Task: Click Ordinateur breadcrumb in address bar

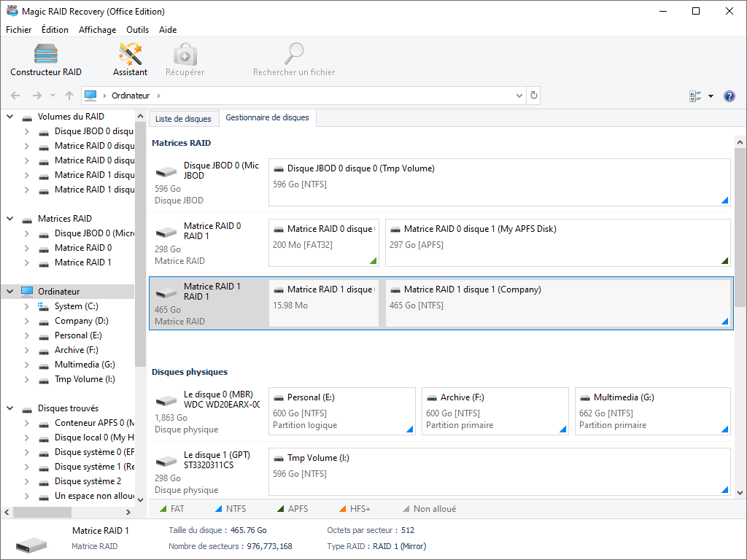Action: tap(131, 96)
